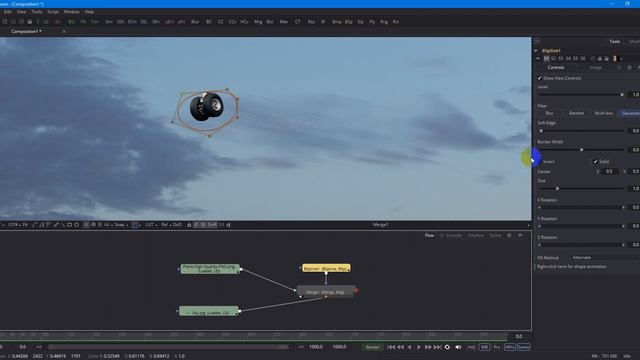Click the settings gear icon in flow tabs
Image resolution: width=640 pixels, height=360 pixels.
point(509,236)
